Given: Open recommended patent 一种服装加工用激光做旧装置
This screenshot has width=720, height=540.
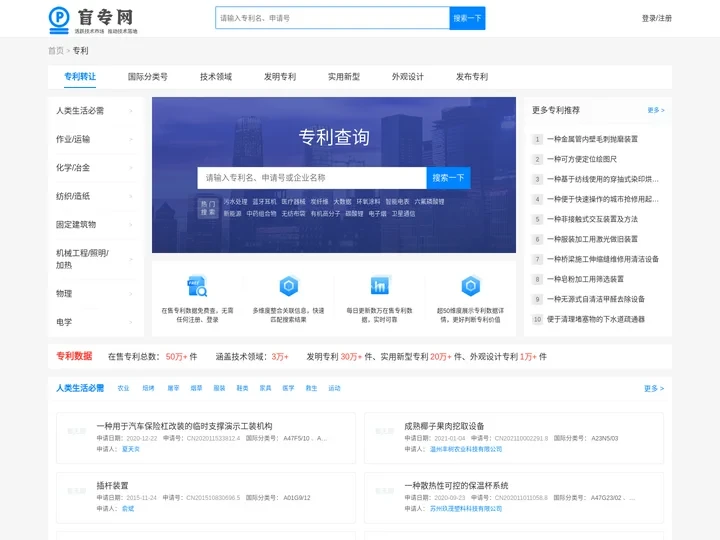Looking at the screenshot, I should 592,239.
